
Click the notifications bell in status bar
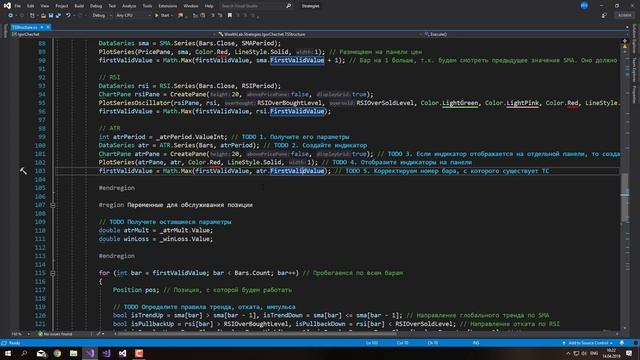[622, 343]
